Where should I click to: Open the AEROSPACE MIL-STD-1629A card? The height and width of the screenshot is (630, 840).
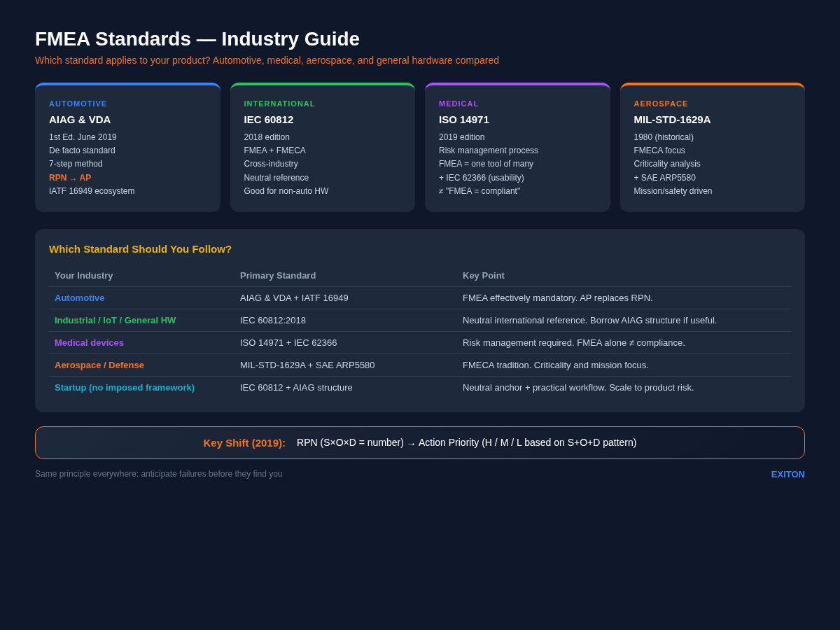point(712,147)
